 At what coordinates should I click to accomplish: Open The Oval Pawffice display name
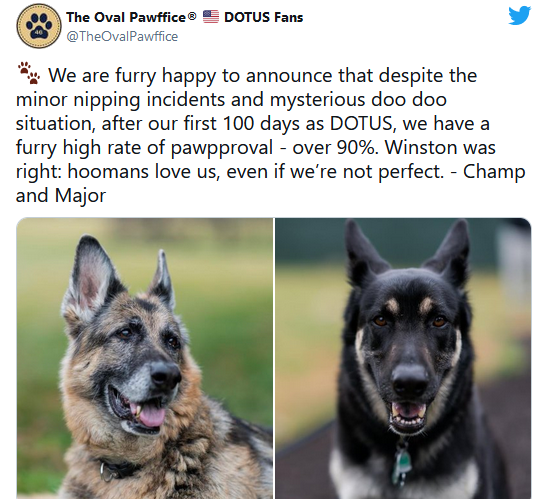click(127, 17)
